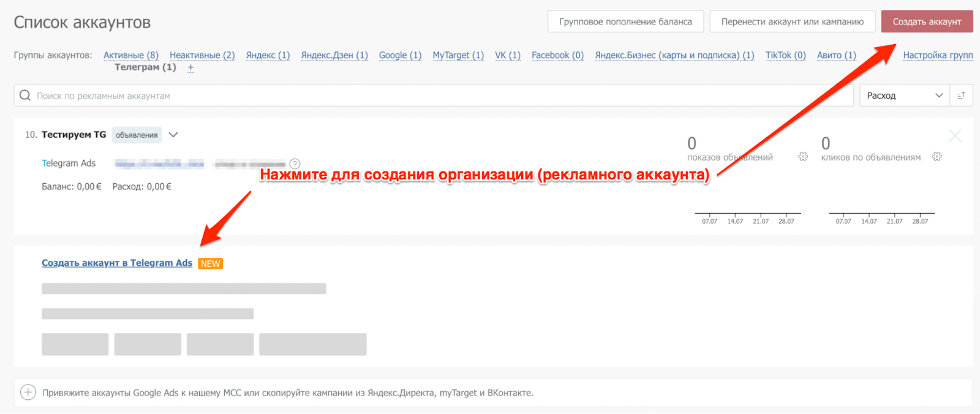Select the Телеграм (1) group
The height and width of the screenshot is (414, 980).
click(x=145, y=67)
